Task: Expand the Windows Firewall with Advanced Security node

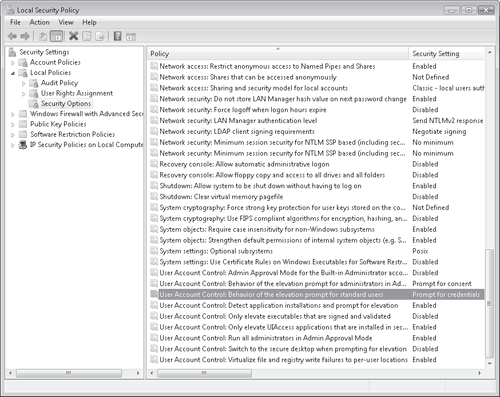Action: (x=13, y=114)
